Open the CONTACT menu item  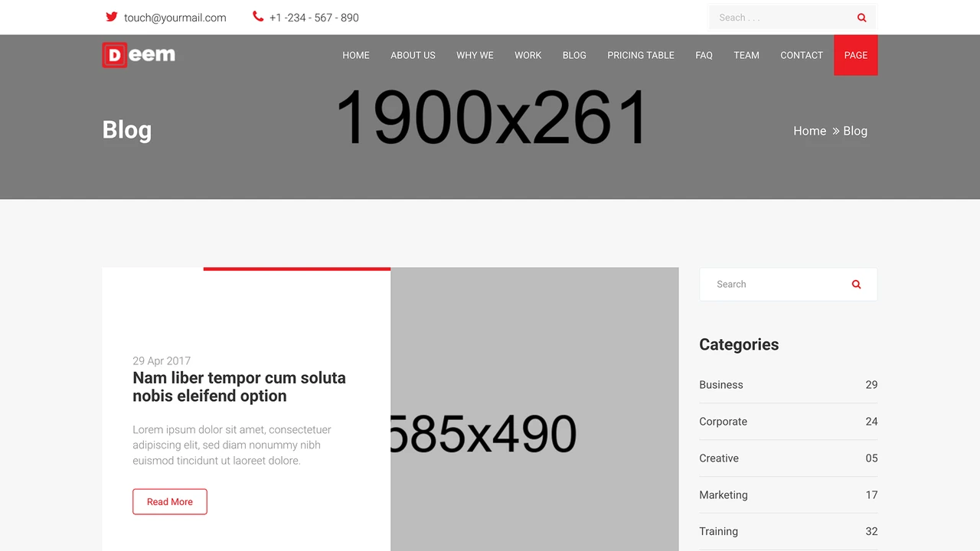pyautogui.click(x=802, y=55)
